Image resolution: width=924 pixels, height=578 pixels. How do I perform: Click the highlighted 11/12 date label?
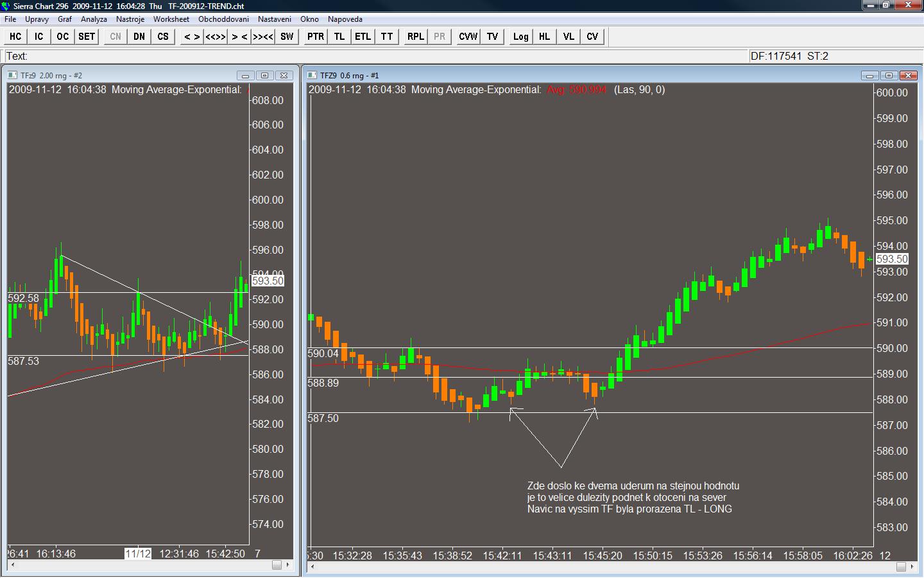tap(138, 554)
